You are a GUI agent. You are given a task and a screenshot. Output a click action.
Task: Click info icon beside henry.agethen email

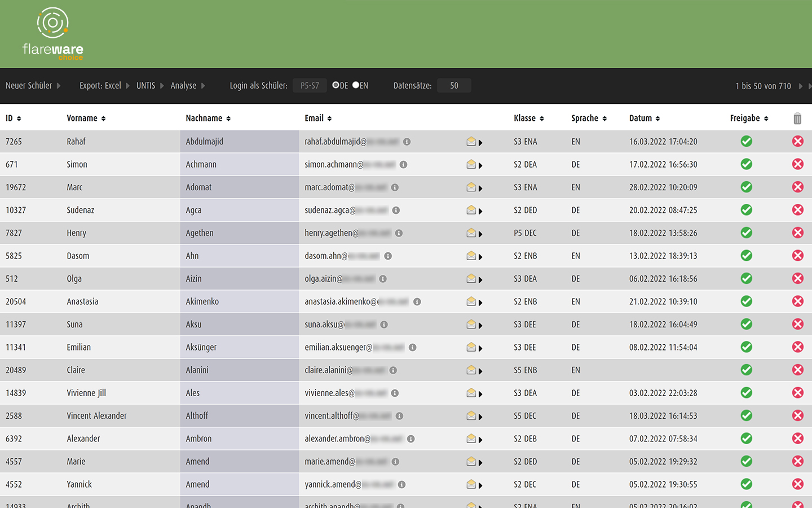pyautogui.click(x=399, y=233)
